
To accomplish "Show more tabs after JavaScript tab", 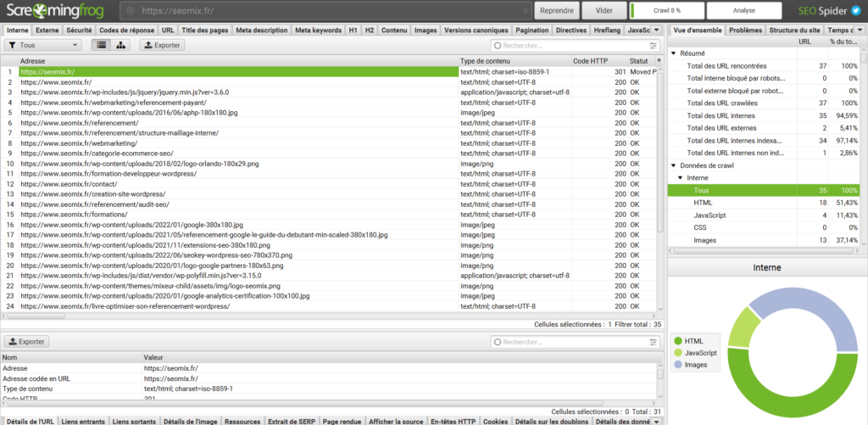I will 658,30.
